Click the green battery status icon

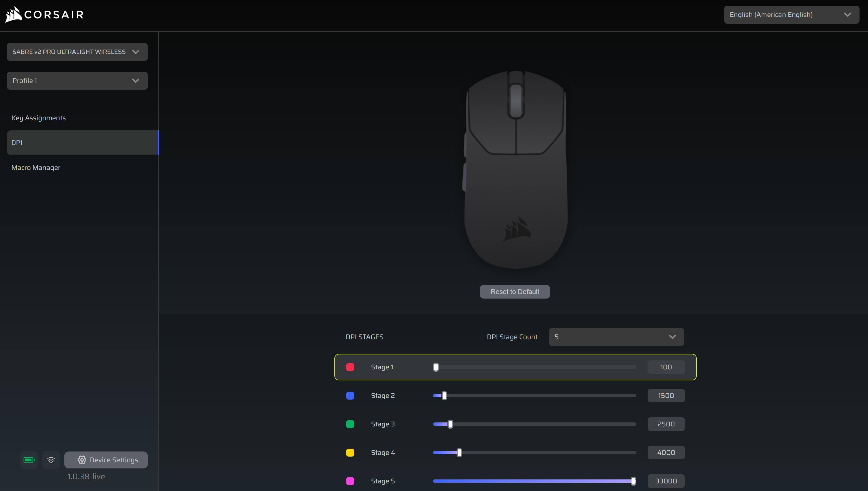pos(29,460)
